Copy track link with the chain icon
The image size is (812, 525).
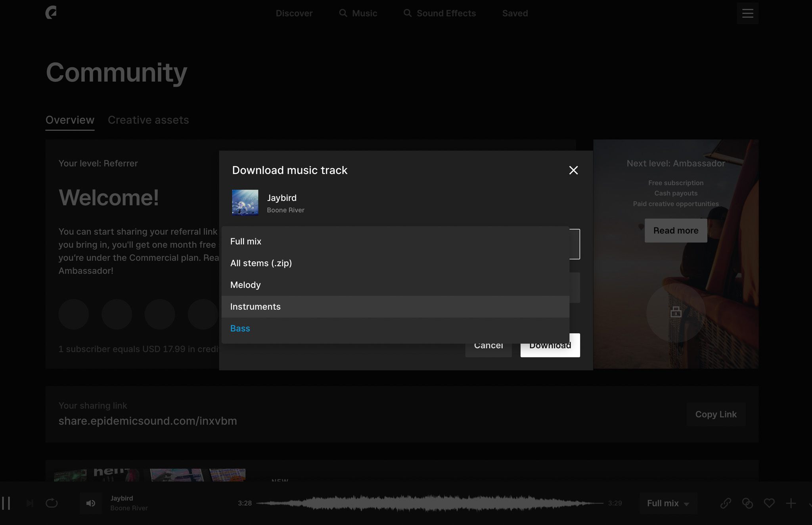tap(726, 503)
